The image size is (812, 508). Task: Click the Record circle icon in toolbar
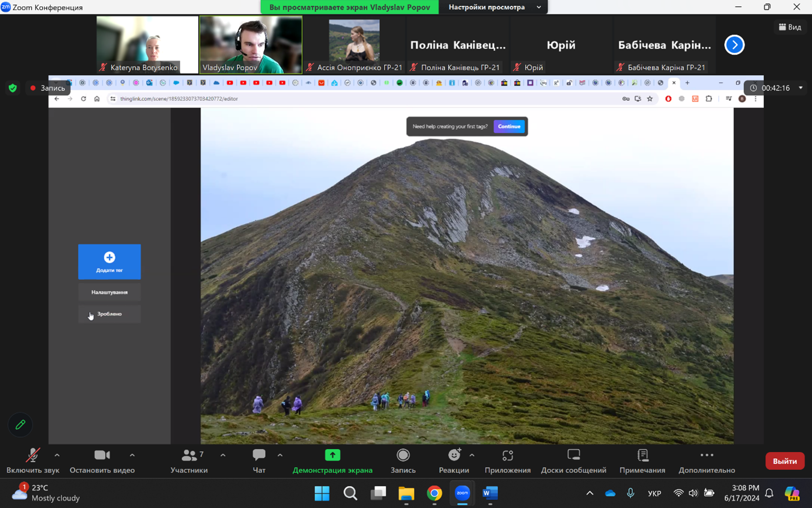403,456
